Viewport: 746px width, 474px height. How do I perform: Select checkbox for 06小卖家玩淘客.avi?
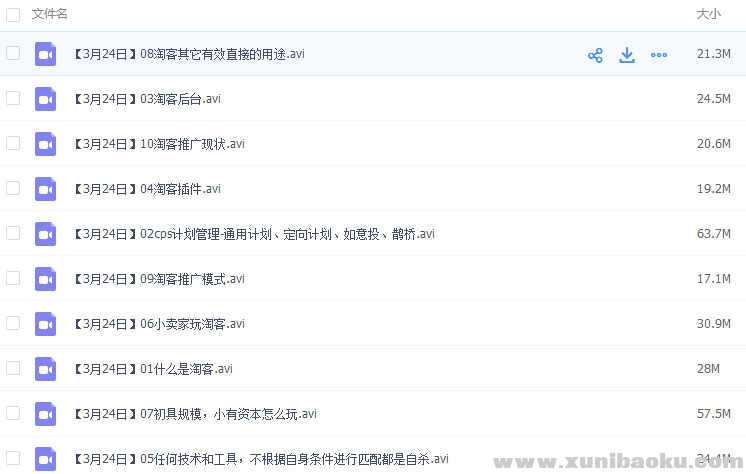13,323
